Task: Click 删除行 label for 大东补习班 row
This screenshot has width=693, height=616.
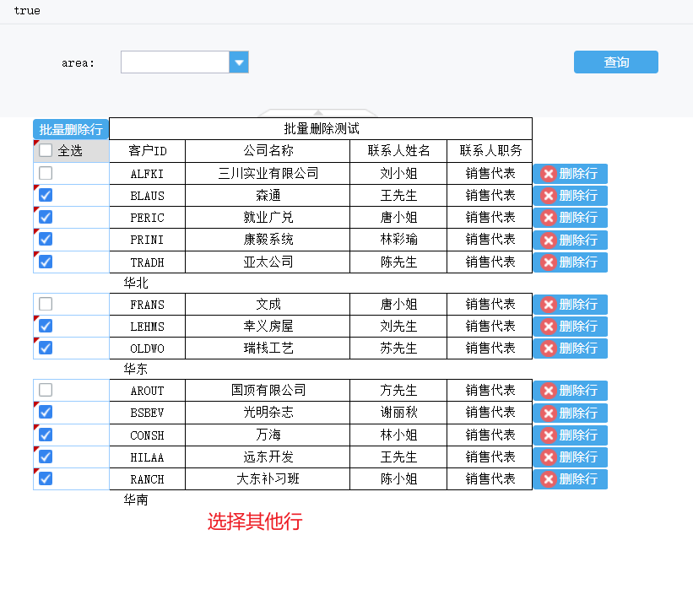Action: 578,479
